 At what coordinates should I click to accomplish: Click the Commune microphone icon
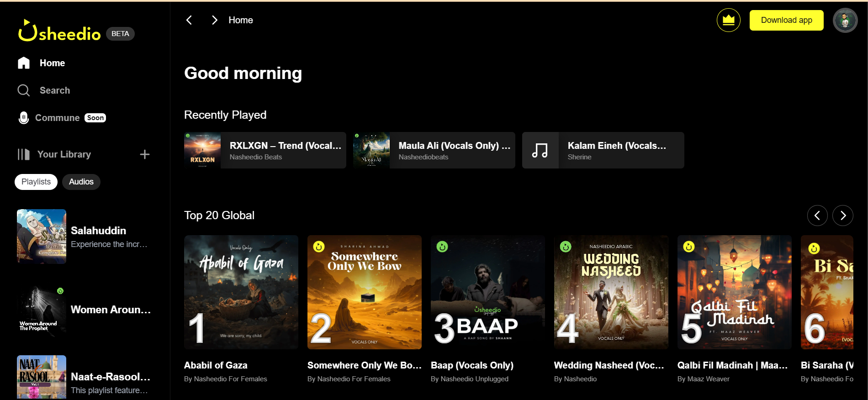point(24,118)
